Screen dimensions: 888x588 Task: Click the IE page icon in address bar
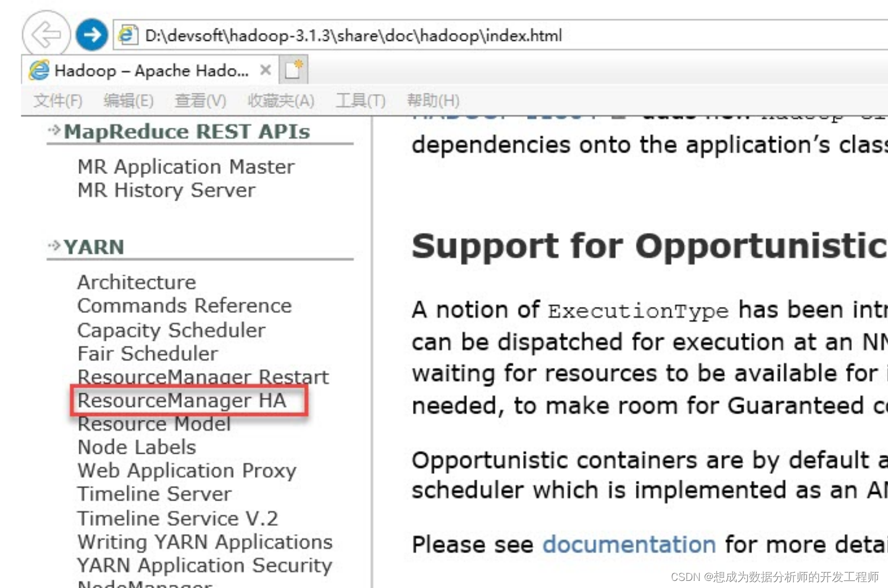pos(128,35)
